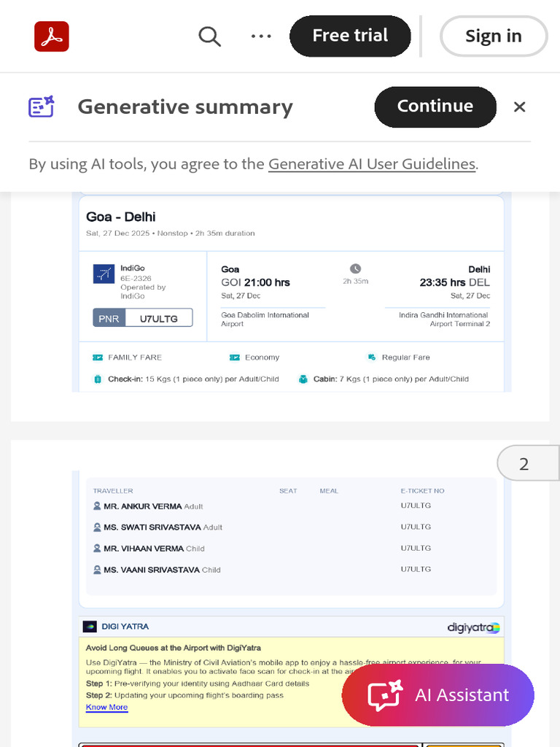This screenshot has width=560, height=747.
Task: Select traveller MS. VAANI SRIVASTAVA
Action: (152, 570)
